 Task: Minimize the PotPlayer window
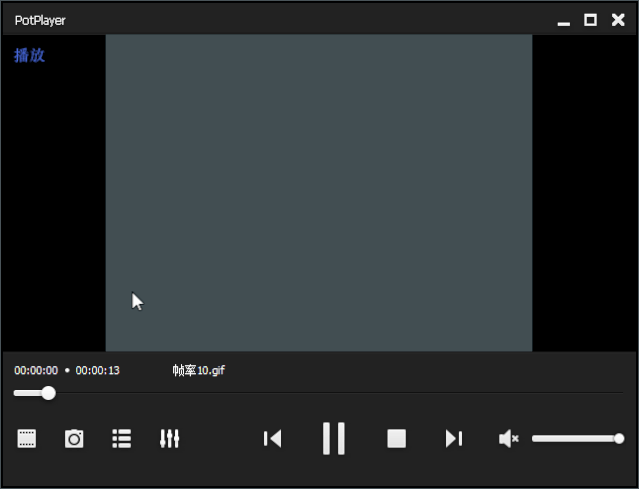564,21
